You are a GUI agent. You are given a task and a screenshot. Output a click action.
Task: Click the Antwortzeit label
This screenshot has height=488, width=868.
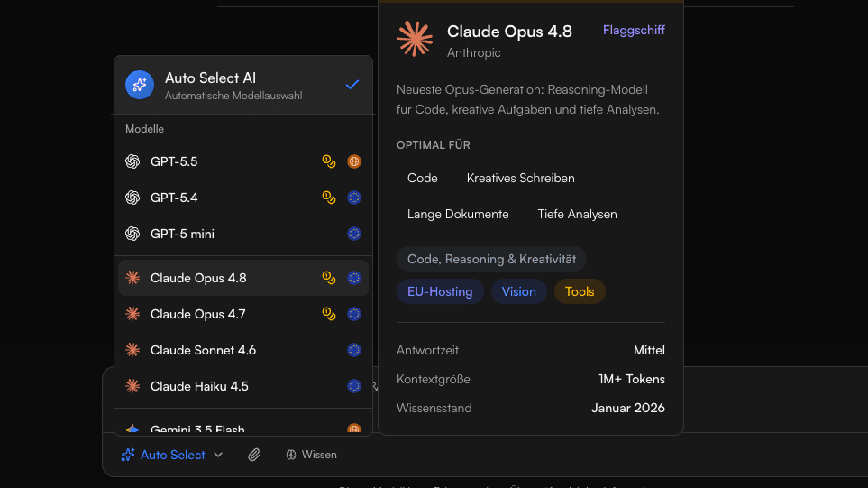click(x=427, y=350)
